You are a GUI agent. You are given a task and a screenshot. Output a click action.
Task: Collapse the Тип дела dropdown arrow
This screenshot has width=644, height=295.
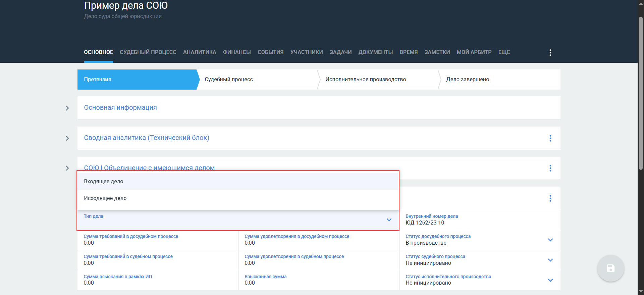tap(389, 220)
